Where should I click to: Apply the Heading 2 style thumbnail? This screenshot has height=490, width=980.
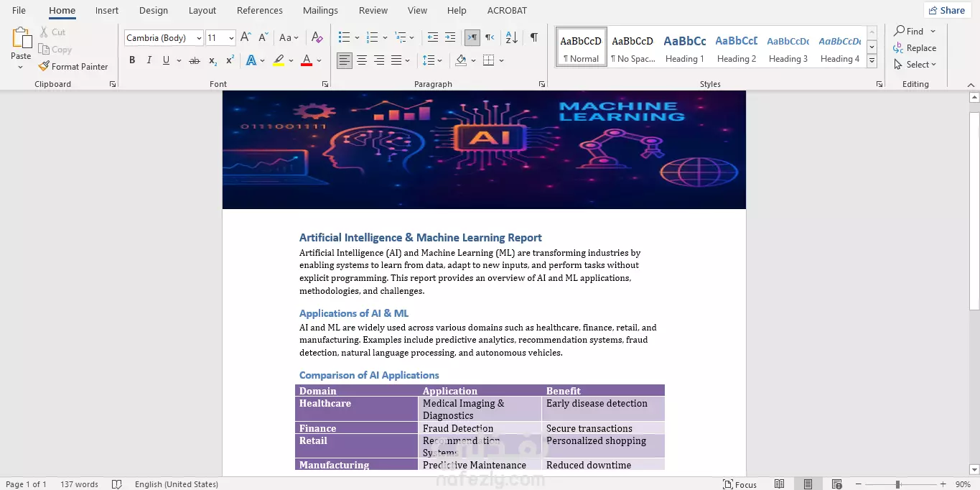[x=737, y=48]
